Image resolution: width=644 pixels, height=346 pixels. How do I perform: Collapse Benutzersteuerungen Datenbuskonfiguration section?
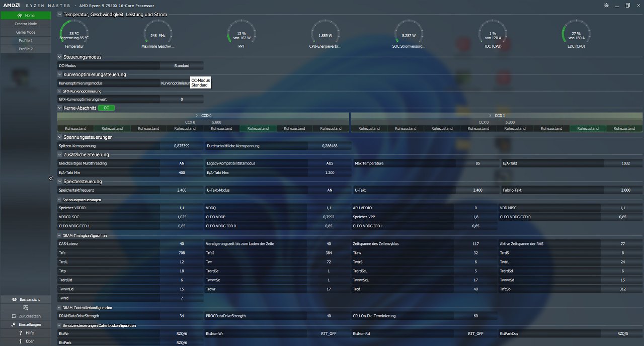point(59,326)
